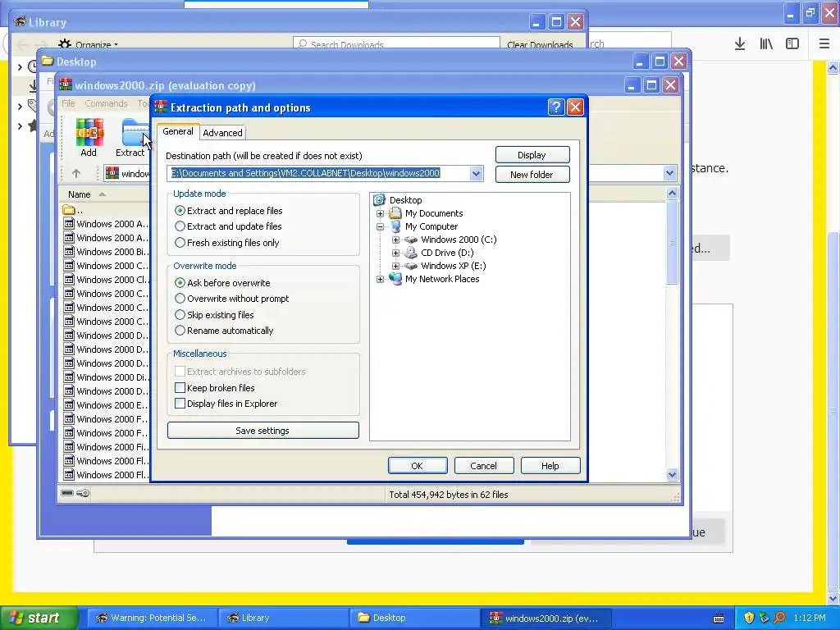Select the Desktop icon in folder tree
The height and width of the screenshot is (630, 840).
click(379, 200)
